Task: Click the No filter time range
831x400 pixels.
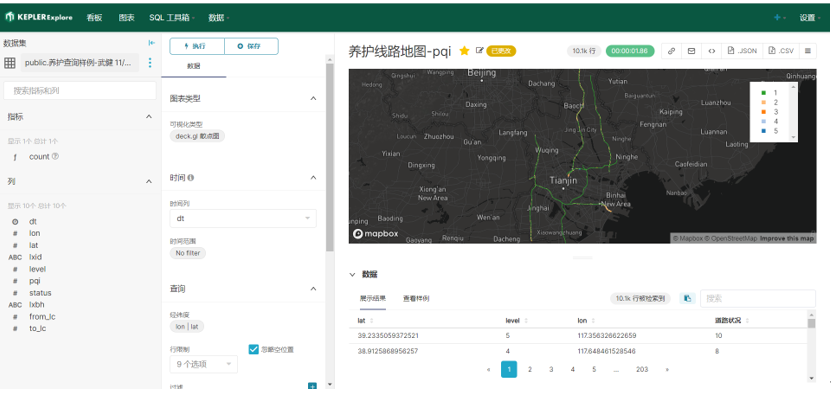Action: [x=188, y=253]
